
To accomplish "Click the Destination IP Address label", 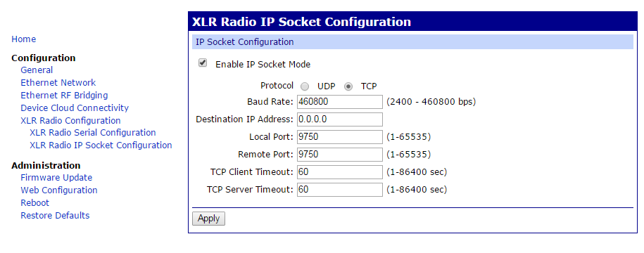I will coord(245,119).
